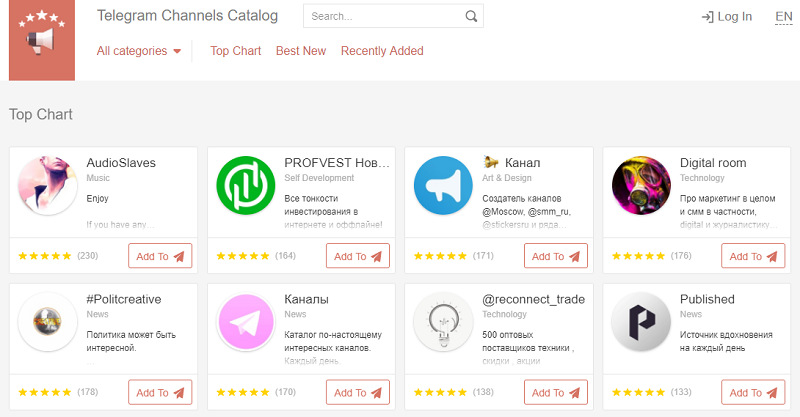Open the EN language selector

click(x=783, y=17)
